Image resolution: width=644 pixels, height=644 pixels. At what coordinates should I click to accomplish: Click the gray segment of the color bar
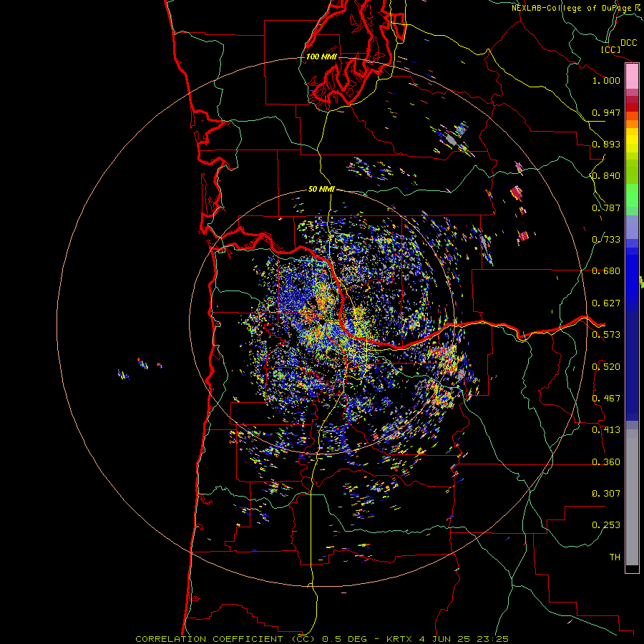coord(632,497)
